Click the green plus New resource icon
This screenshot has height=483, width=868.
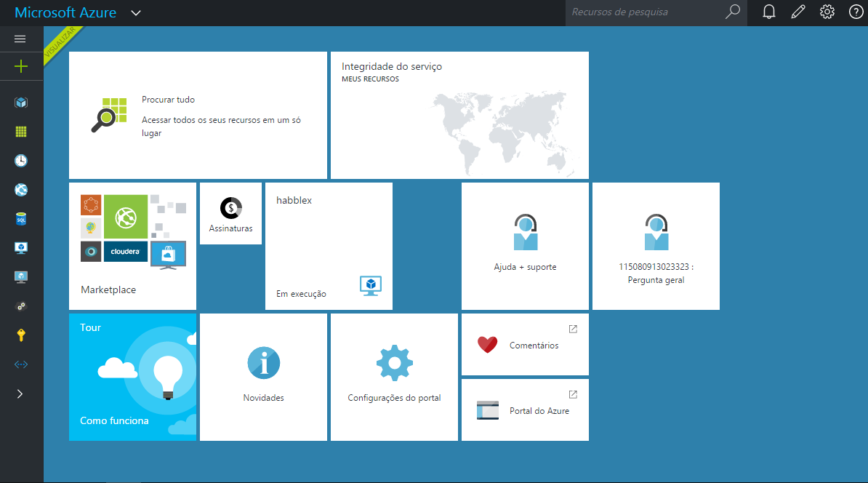[21, 66]
